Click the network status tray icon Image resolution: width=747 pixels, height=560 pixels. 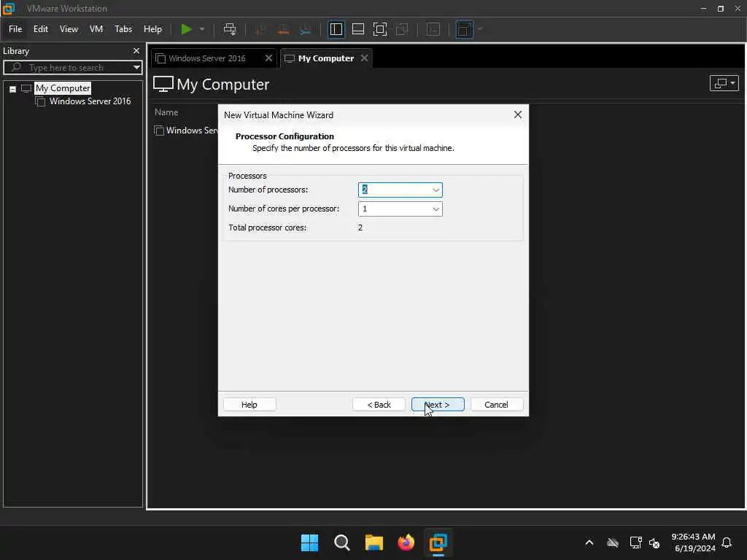pos(635,542)
